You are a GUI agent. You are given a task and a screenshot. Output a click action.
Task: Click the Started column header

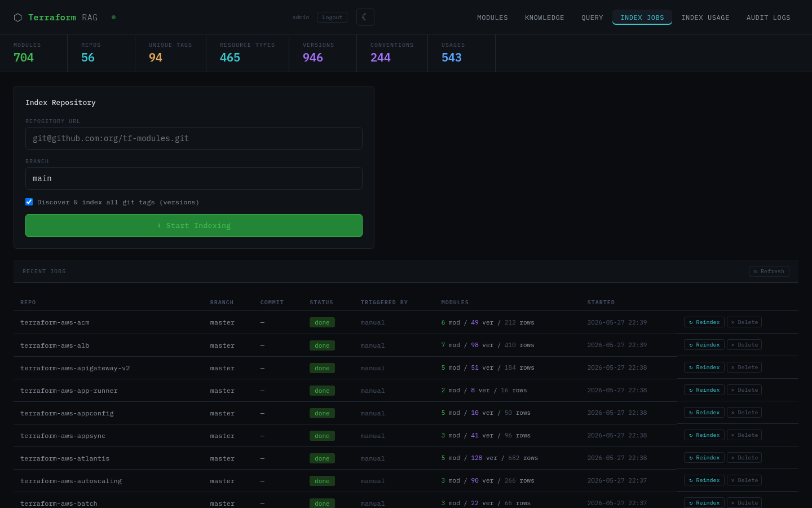tap(601, 303)
